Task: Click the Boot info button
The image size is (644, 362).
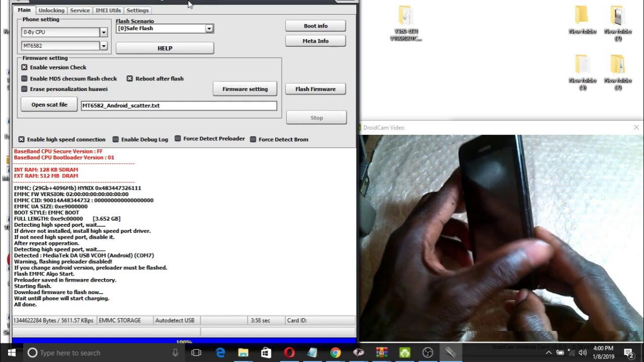Action: point(315,26)
